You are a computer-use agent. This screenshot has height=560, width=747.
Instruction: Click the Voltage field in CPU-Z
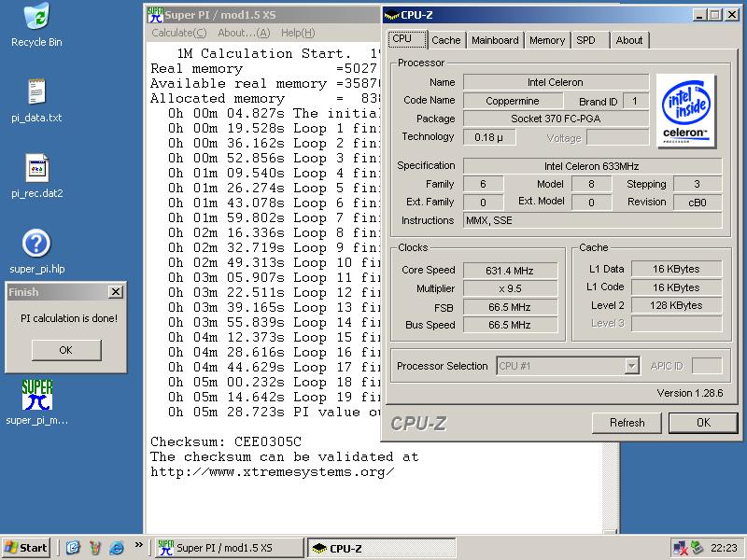pos(618,137)
